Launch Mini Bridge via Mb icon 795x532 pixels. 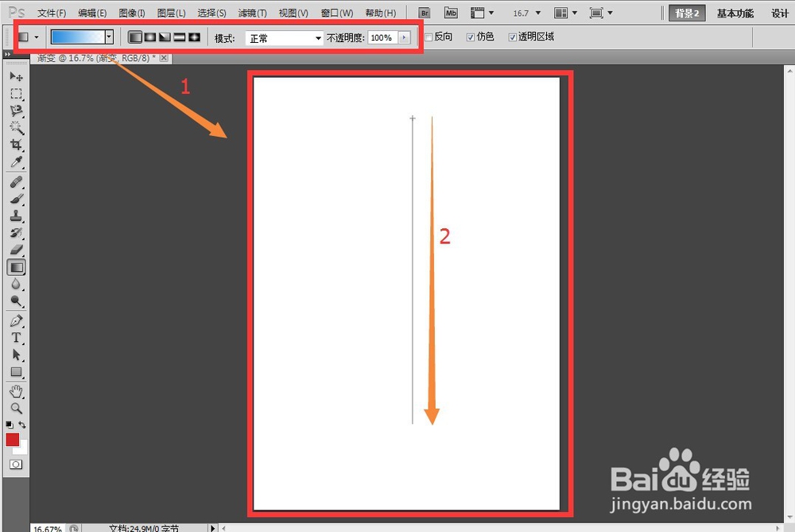tap(451, 14)
